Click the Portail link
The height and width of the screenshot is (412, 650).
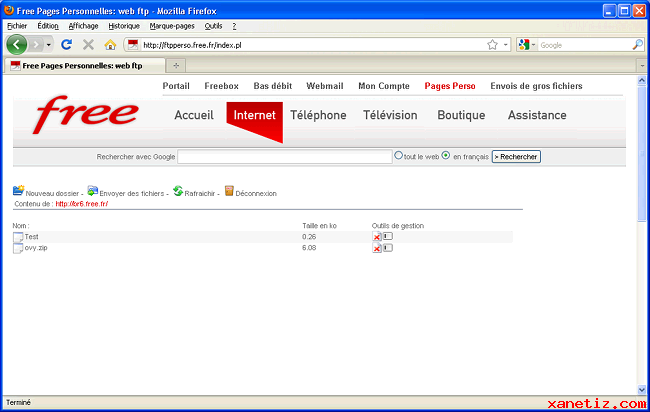tap(176, 86)
